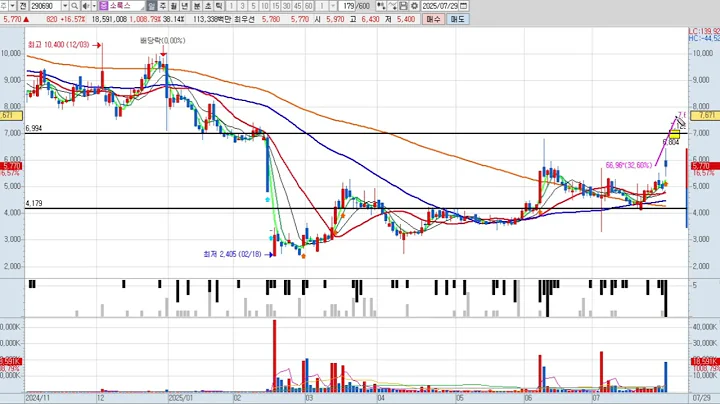Click the high price 6,430 value
Screen dimensions: 720x404
point(371,19)
